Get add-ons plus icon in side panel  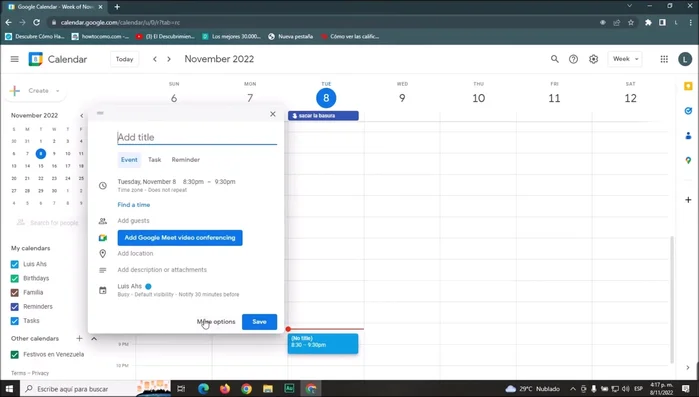tap(688, 200)
